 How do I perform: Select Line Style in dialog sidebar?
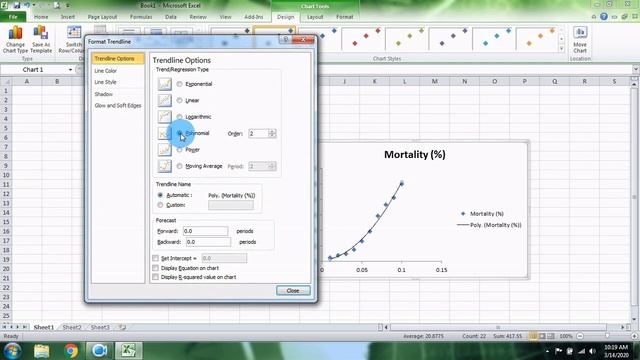[105, 82]
